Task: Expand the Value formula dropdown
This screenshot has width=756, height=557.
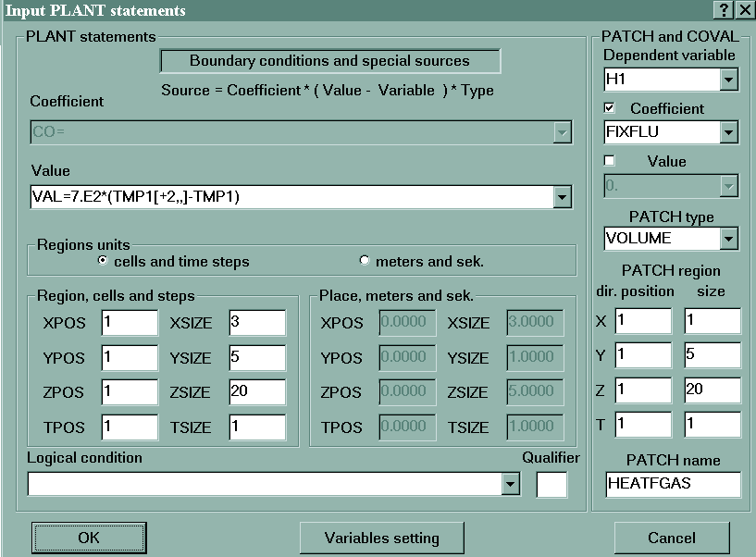Action: (562, 196)
